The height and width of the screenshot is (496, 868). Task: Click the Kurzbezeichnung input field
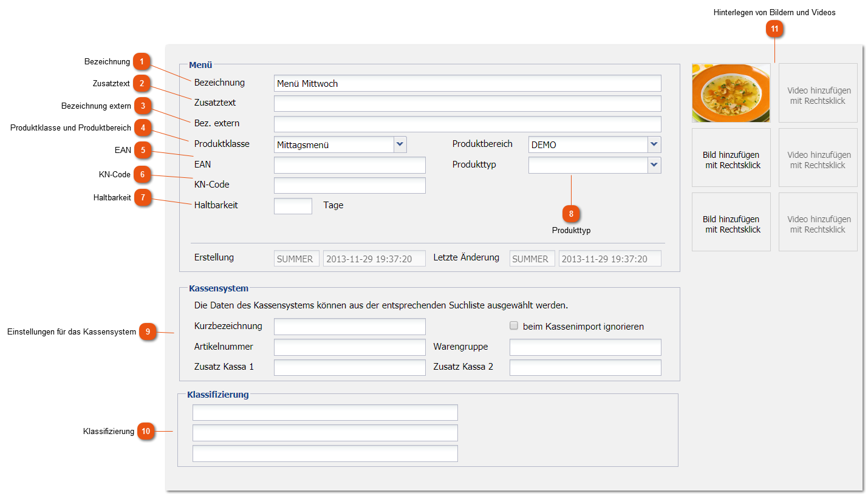point(349,327)
